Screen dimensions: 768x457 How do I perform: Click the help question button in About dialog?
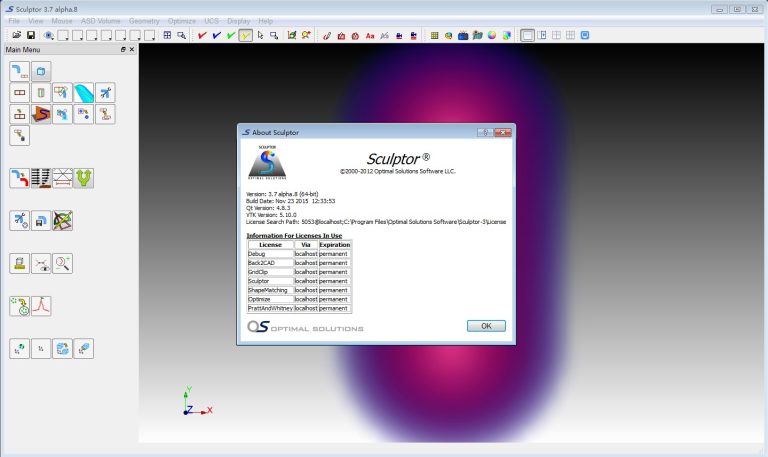[485, 132]
